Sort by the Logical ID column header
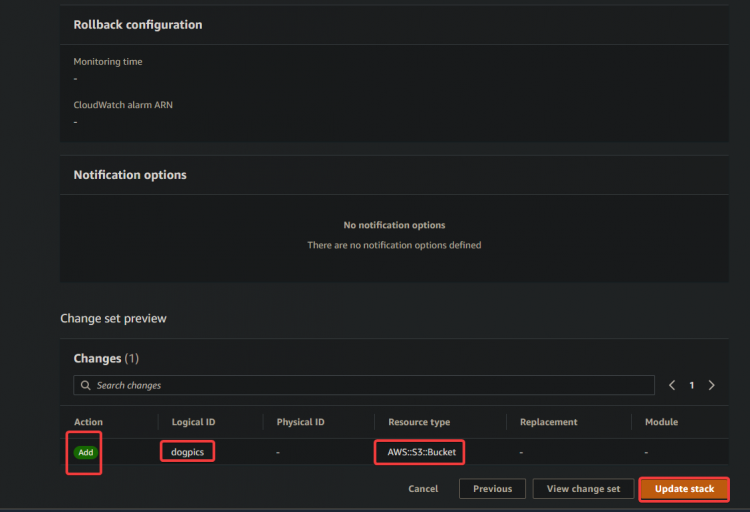The width and height of the screenshot is (750, 512). pyautogui.click(x=193, y=422)
